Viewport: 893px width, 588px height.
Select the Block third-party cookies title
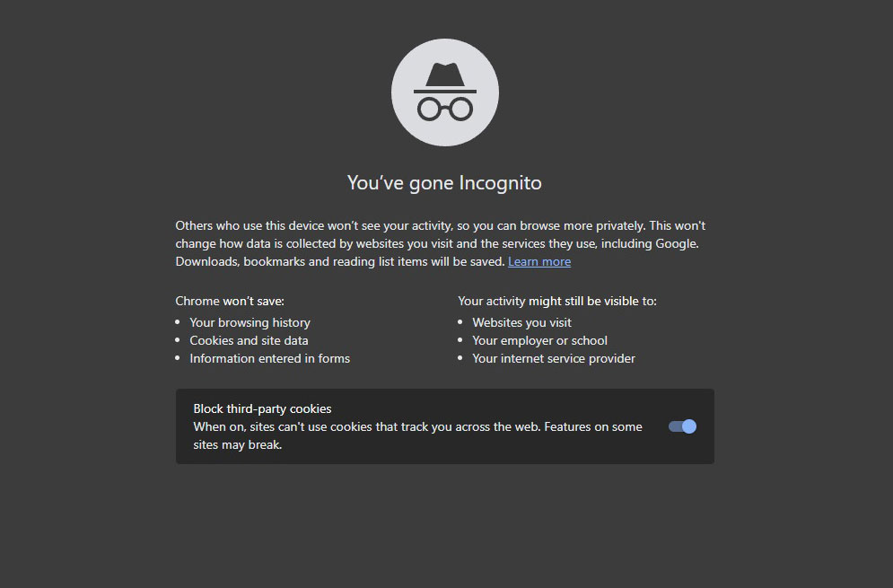pos(262,408)
